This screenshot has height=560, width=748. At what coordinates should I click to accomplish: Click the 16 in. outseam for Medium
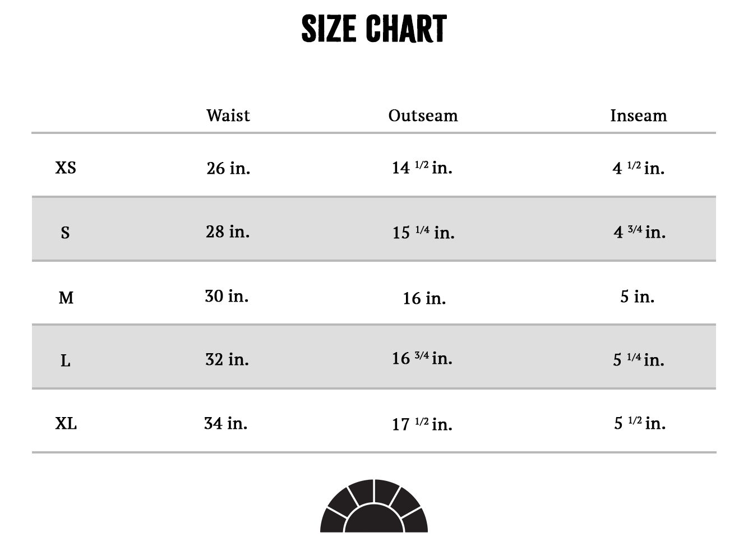point(424,298)
